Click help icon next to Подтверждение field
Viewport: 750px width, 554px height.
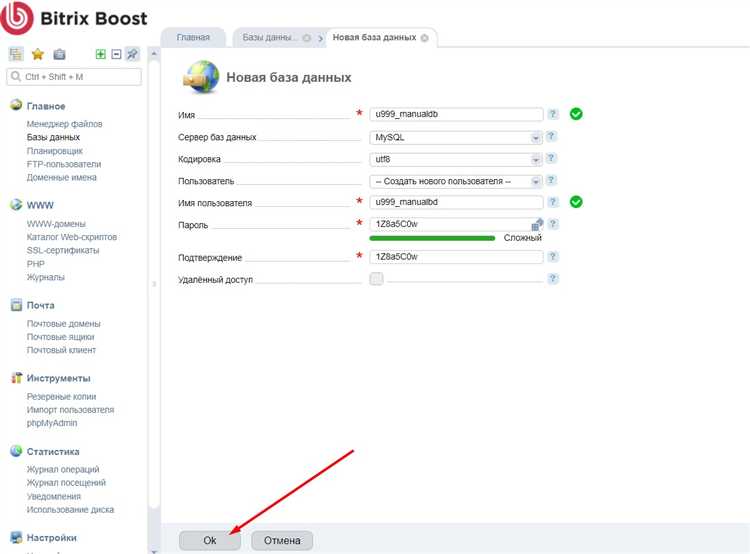coord(553,256)
